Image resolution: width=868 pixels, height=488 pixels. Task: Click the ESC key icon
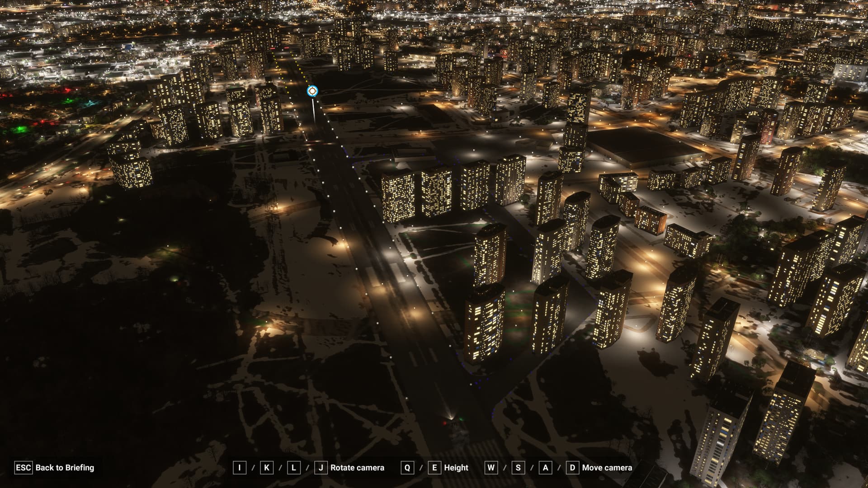[23, 468]
